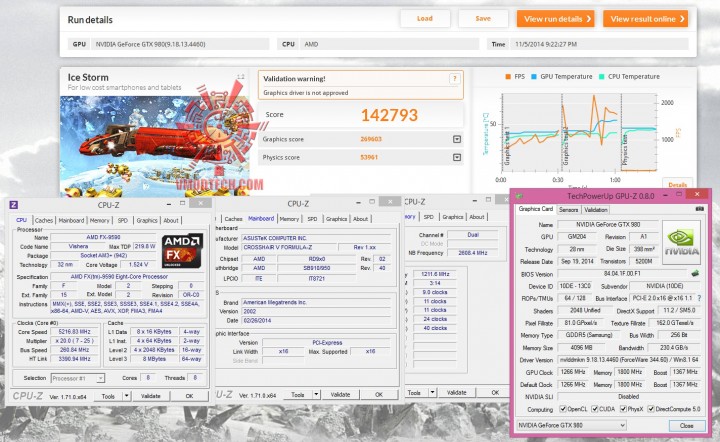Click OK in the Mainboard CPU-Z window
The image size is (720, 442).
pyautogui.click(x=379, y=394)
